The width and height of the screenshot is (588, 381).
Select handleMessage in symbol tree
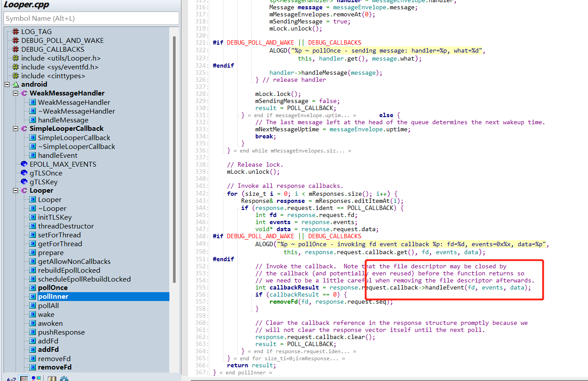pos(63,120)
